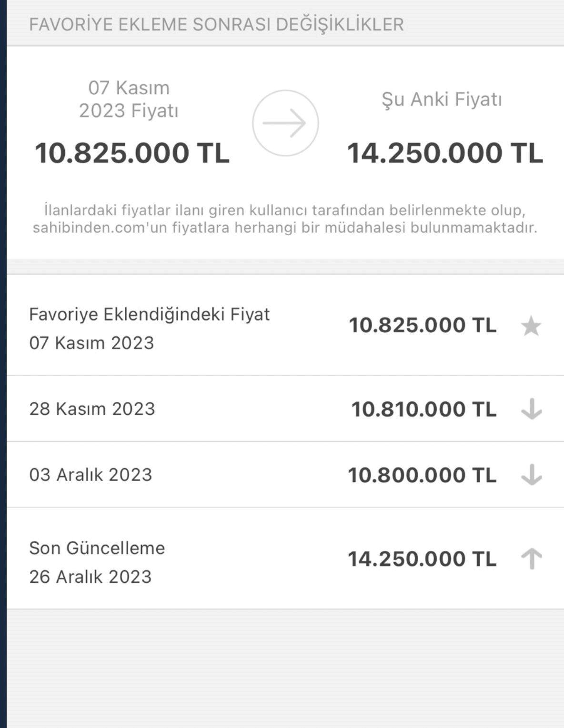Tap the favorite star icon
The width and height of the screenshot is (564, 728).
click(x=531, y=327)
